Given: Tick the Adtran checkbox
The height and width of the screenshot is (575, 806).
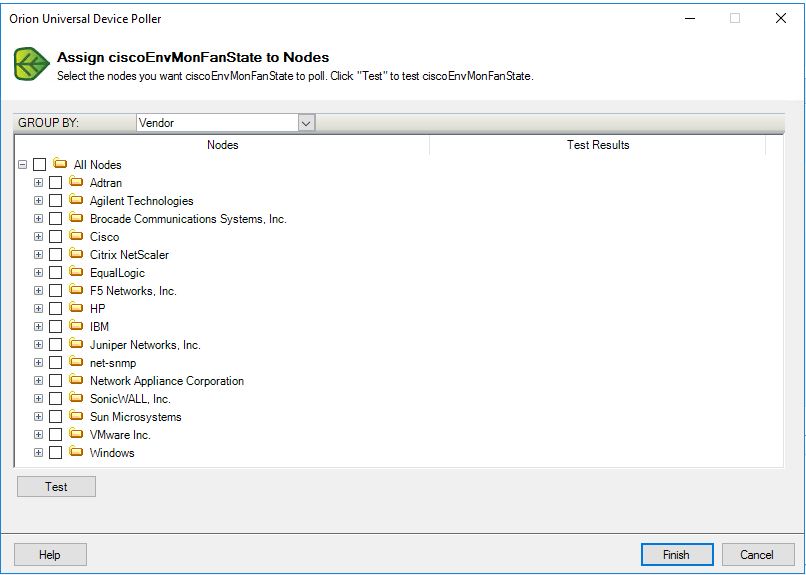Looking at the screenshot, I should tap(56, 182).
